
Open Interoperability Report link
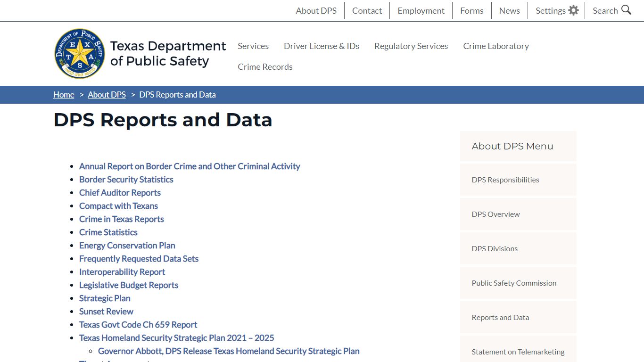[x=122, y=271]
